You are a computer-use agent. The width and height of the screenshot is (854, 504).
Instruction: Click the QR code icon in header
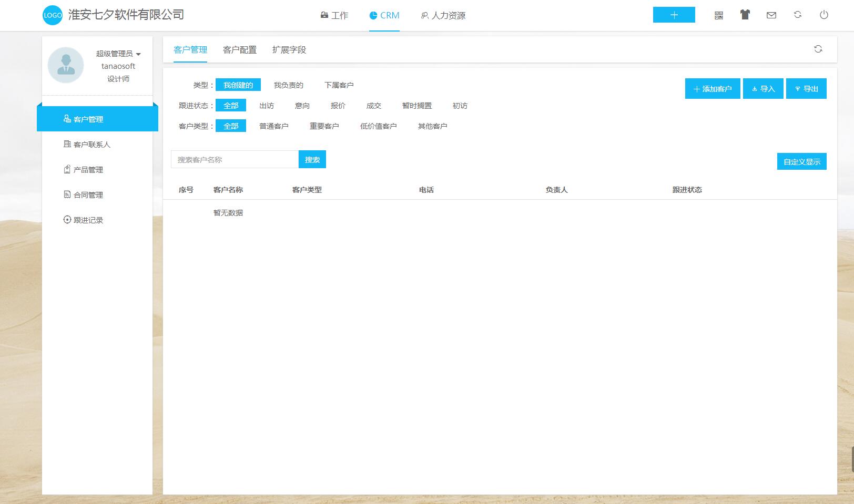[x=719, y=15]
